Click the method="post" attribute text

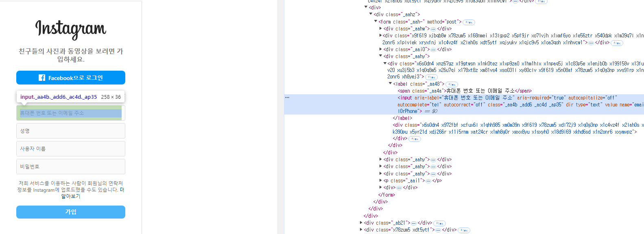coord(443,22)
